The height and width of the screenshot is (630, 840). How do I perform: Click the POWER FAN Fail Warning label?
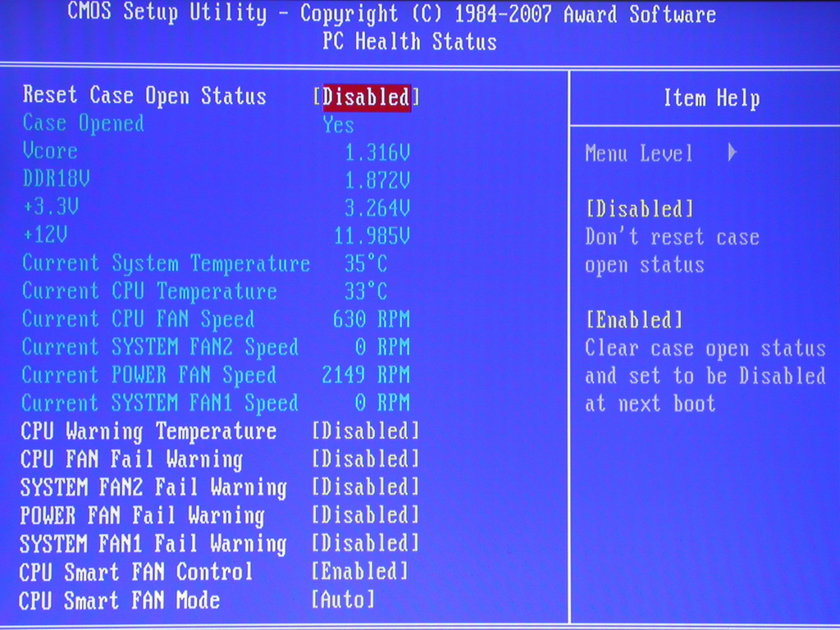click(x=142, y=517)
